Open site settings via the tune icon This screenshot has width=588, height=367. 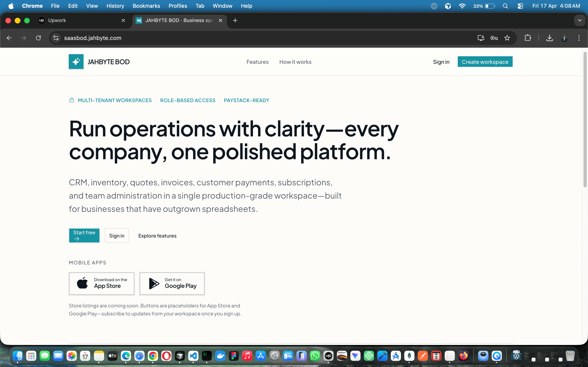(56, 38)
